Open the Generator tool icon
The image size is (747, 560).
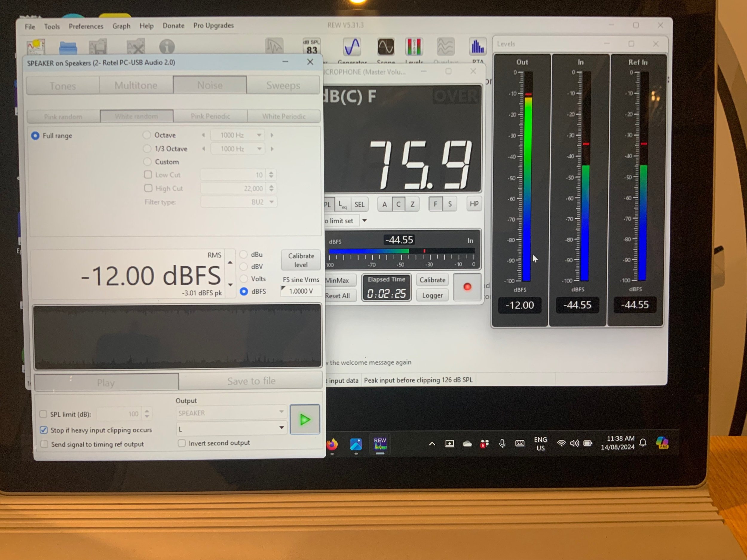[352, 47]
